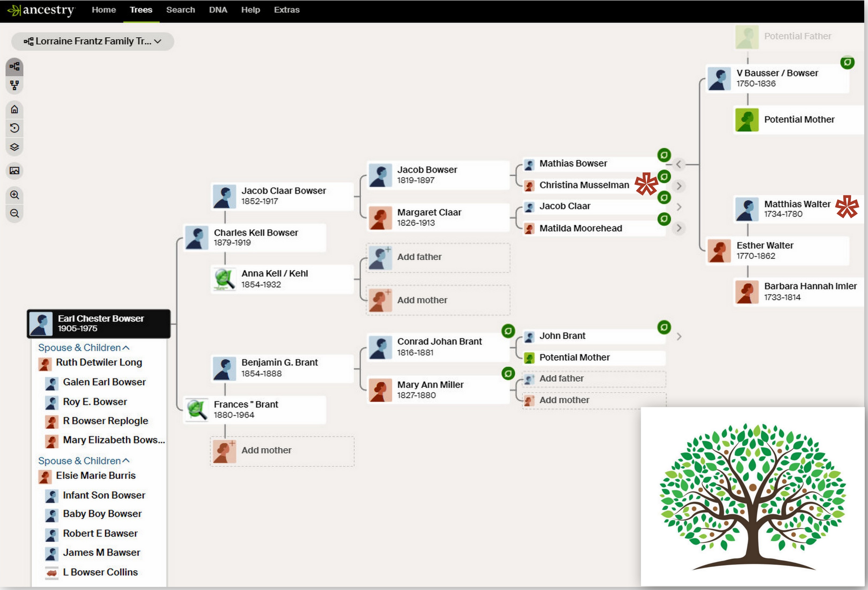The height and width of the screenshot is (590, 868).
Task: Click the horizontal pedigree view icon
Action: click(14, 67)
